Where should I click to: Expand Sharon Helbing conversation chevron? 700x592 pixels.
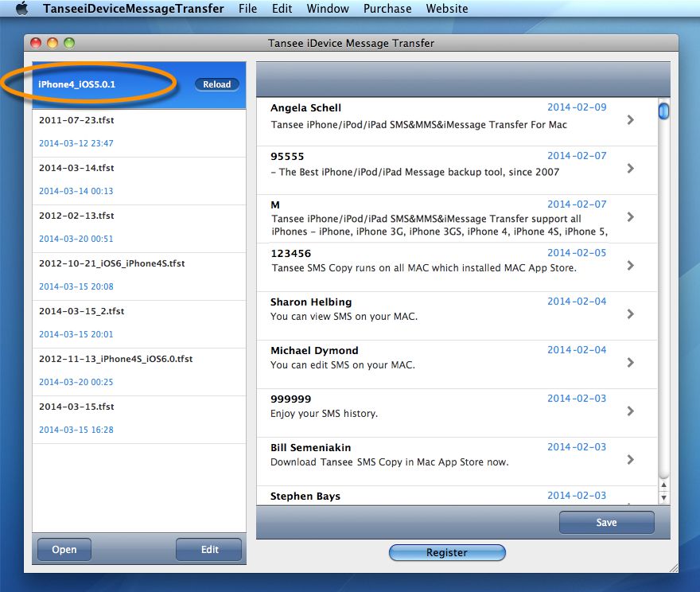(x=630, y=314)
